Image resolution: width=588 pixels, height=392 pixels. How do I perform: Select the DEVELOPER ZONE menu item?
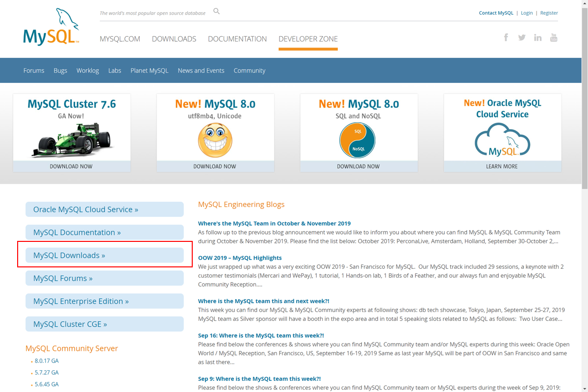click(308, 39)
